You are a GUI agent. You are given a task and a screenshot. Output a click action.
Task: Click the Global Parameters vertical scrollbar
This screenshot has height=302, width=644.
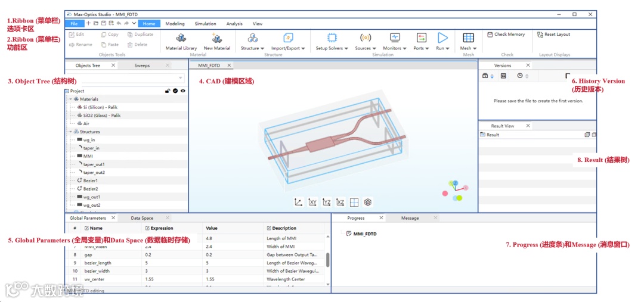[327, 259]
